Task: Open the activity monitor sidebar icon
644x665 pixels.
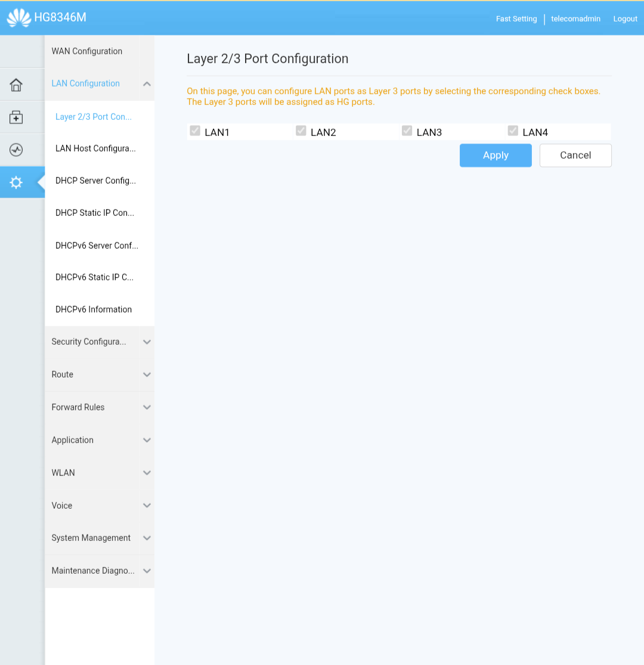Action: click(16, 150)
